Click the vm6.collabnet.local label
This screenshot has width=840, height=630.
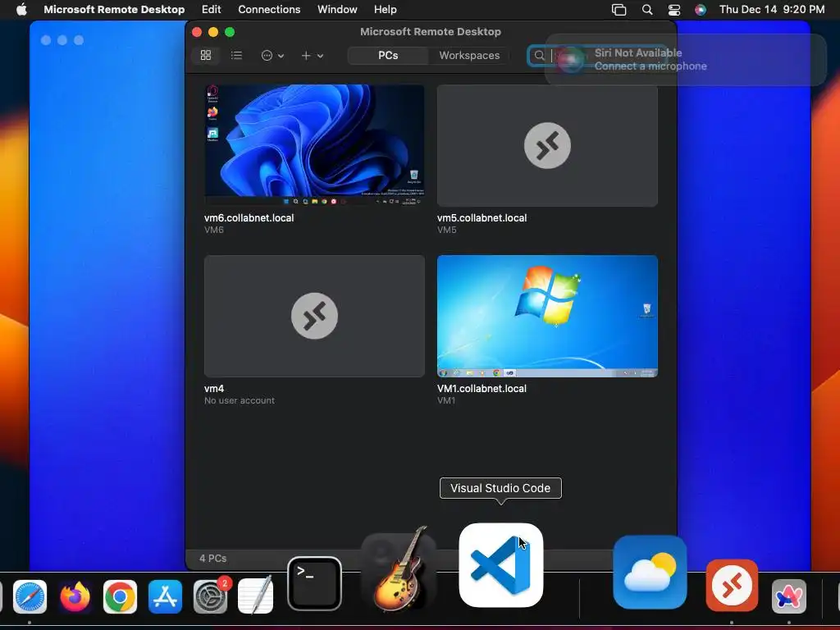249,218
